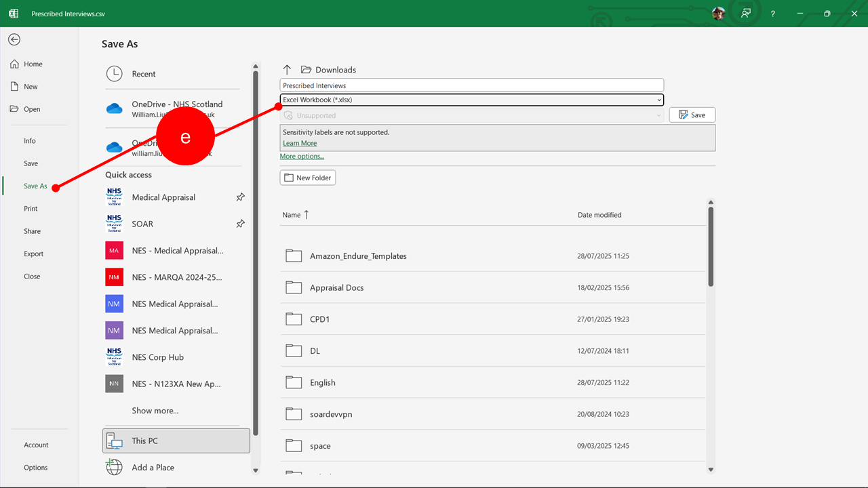Follow the Learn More link

pyautogui.click(x=300, y=144)
